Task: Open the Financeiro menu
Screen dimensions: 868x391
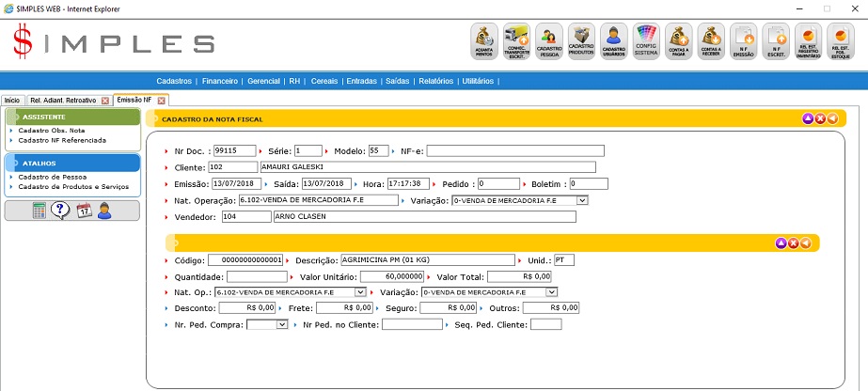Action: pyautogui.click(x=220, y=82)
